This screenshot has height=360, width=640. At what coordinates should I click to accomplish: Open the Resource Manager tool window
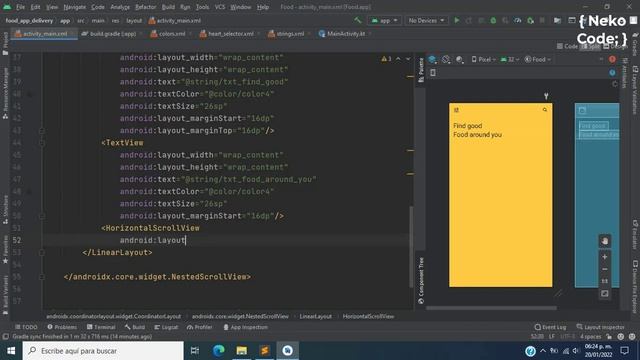pyautogui.click(x=5, y=93)
